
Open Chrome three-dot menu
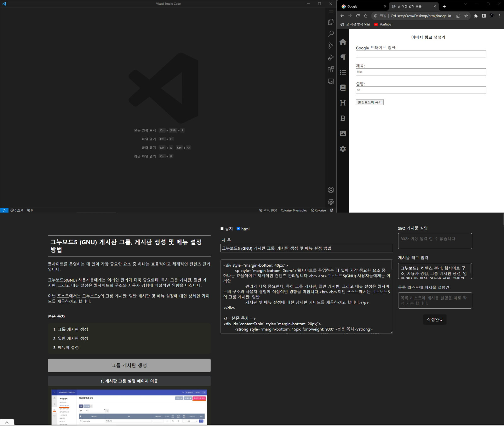(500, 16)
